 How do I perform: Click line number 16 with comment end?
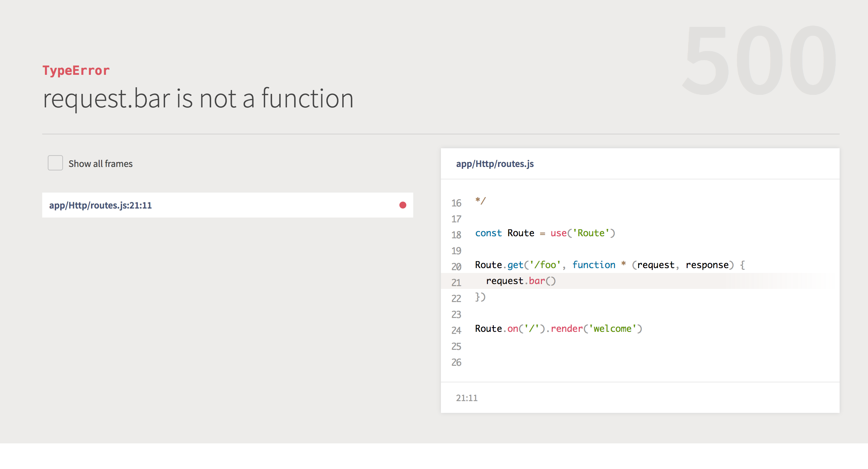point(456,203)
